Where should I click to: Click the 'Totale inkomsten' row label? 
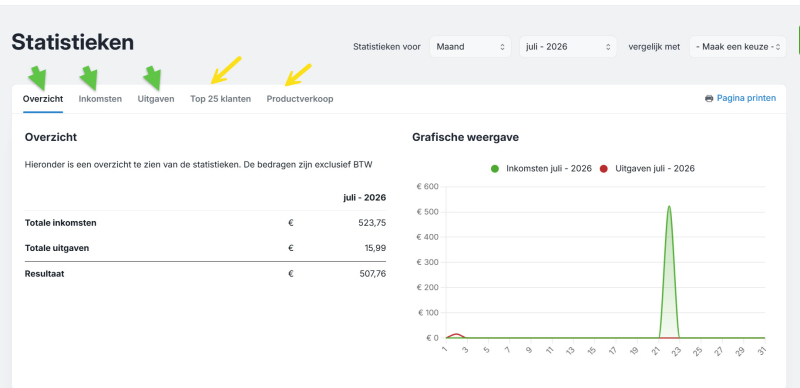61,223
